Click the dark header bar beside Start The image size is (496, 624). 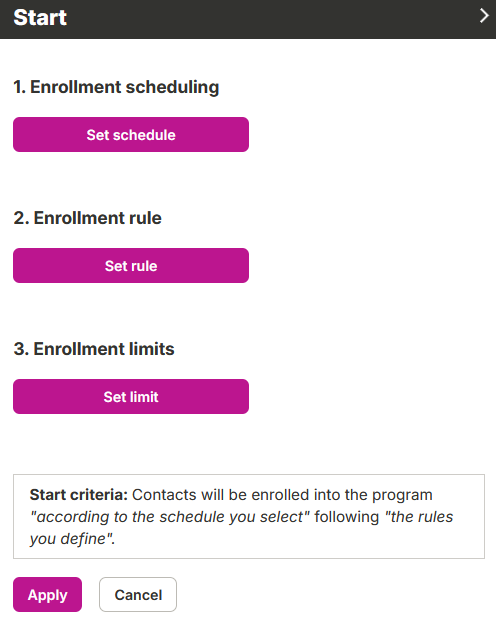click(271, 19)
